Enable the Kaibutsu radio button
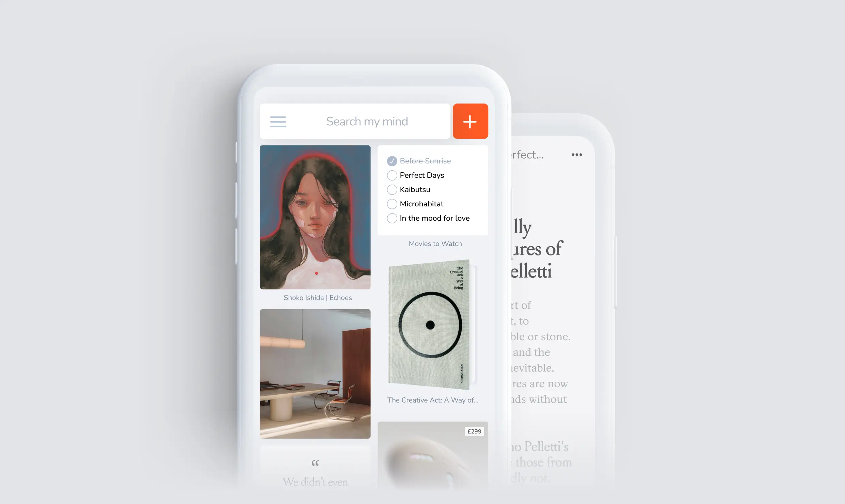The height and width of the screenshot is (504, 845). coord(391,190)
